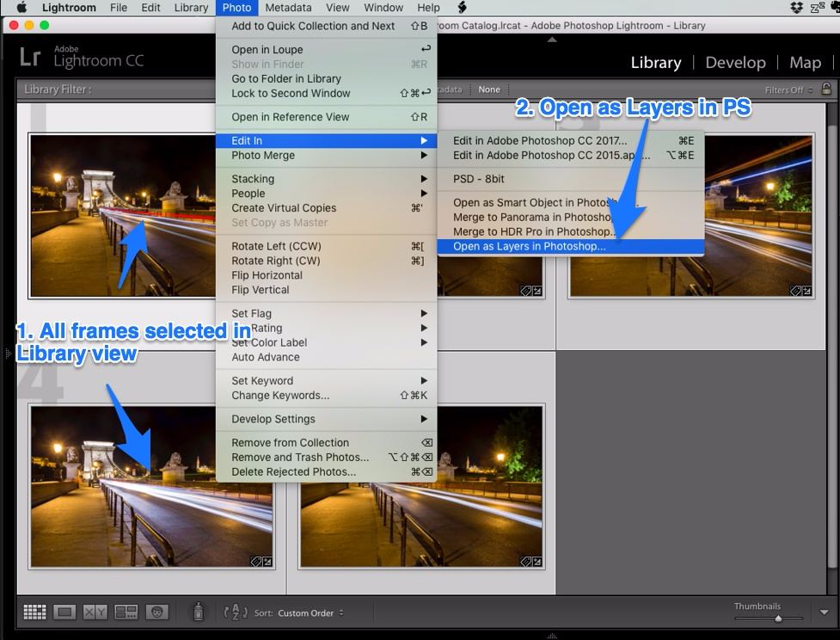Choose PSD - 8bit preset
Screen dimensions: 840x640
tap(571, 179)
